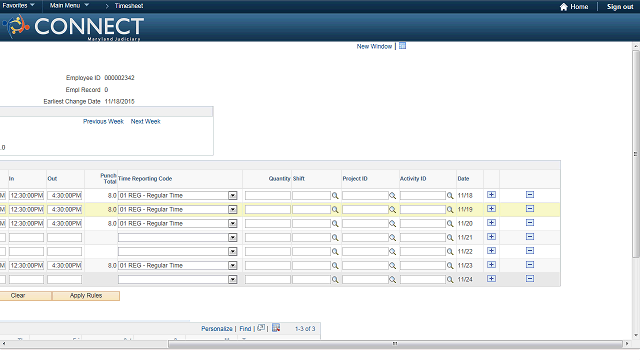
Task: Open Shift lookup for 11/19 row
Action: 335,210
